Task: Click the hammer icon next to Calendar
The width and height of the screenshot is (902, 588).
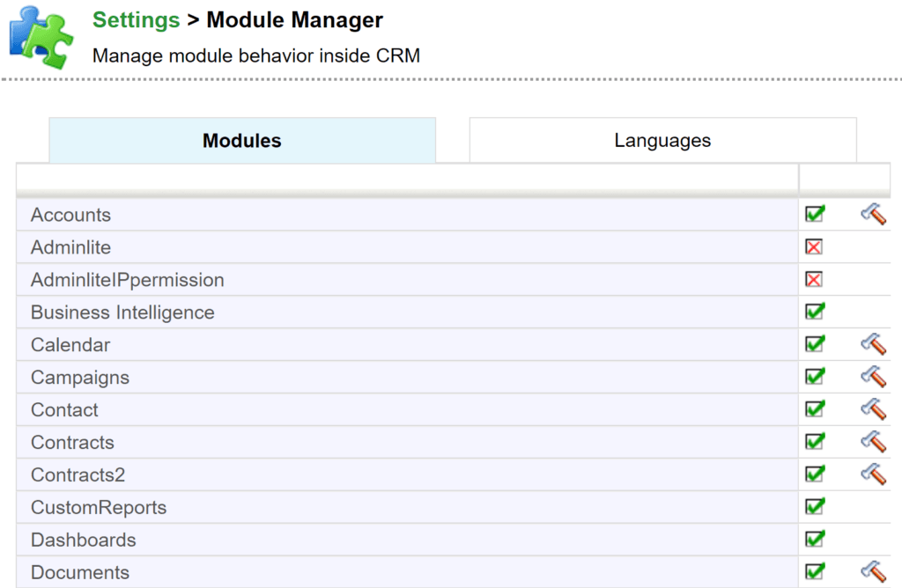Action: (x=873, y=343)
